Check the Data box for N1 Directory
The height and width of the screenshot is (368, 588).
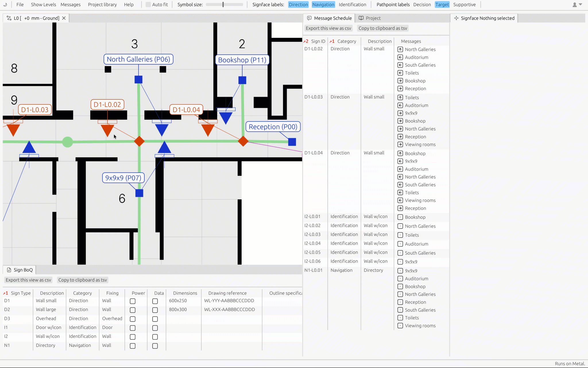point(155,346)
